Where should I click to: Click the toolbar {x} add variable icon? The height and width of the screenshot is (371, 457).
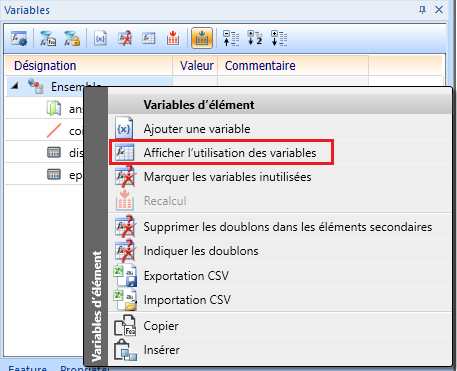[100, 38]
